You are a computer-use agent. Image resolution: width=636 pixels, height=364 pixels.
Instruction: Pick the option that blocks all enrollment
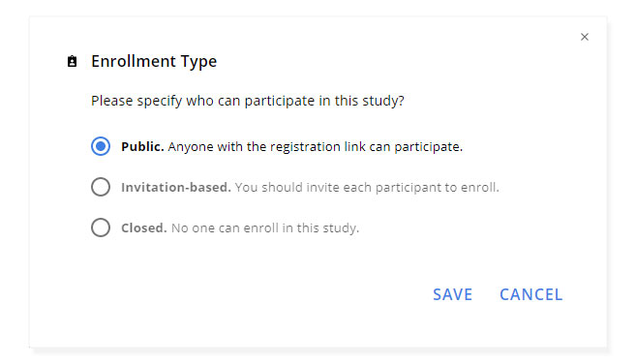point(101,227)
